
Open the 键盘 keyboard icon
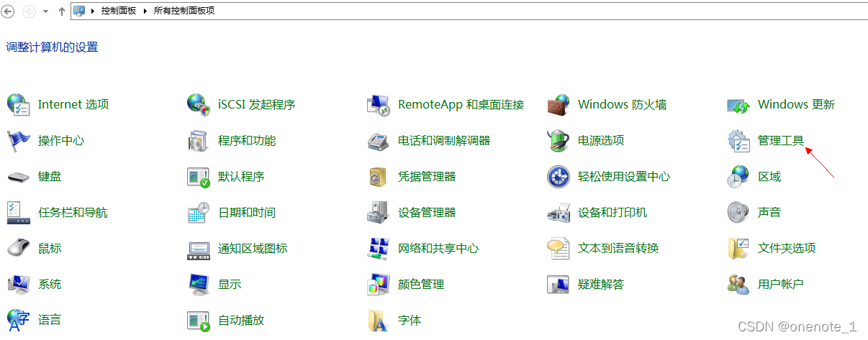[18, 176]
